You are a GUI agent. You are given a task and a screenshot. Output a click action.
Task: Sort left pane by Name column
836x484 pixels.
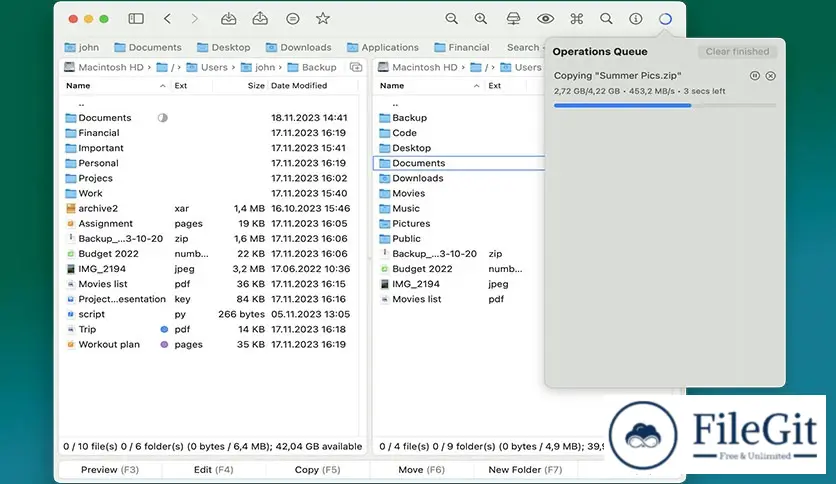coord(116,85)
